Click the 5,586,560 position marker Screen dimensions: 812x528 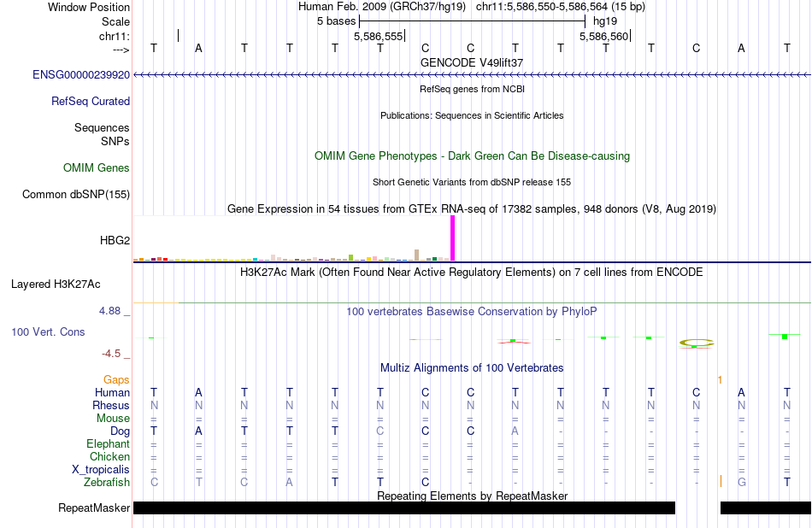(x=605, y=36)
